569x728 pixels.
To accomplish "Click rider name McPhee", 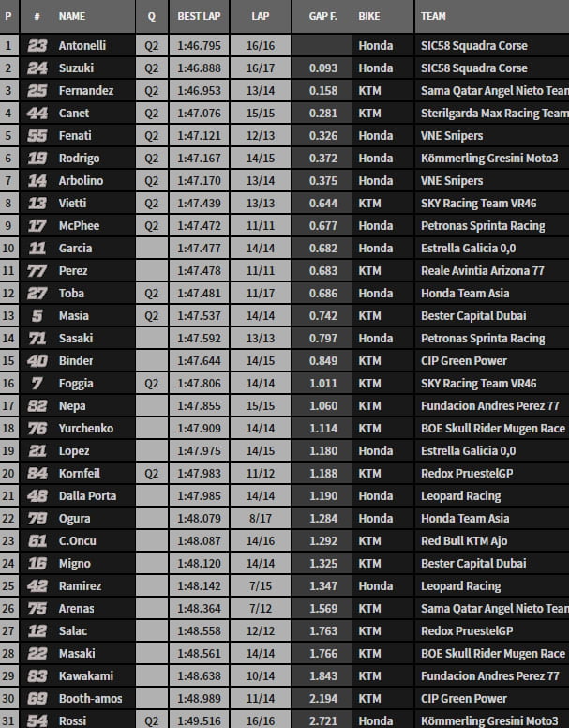I will pyautogui.click(x=79, y=225).
